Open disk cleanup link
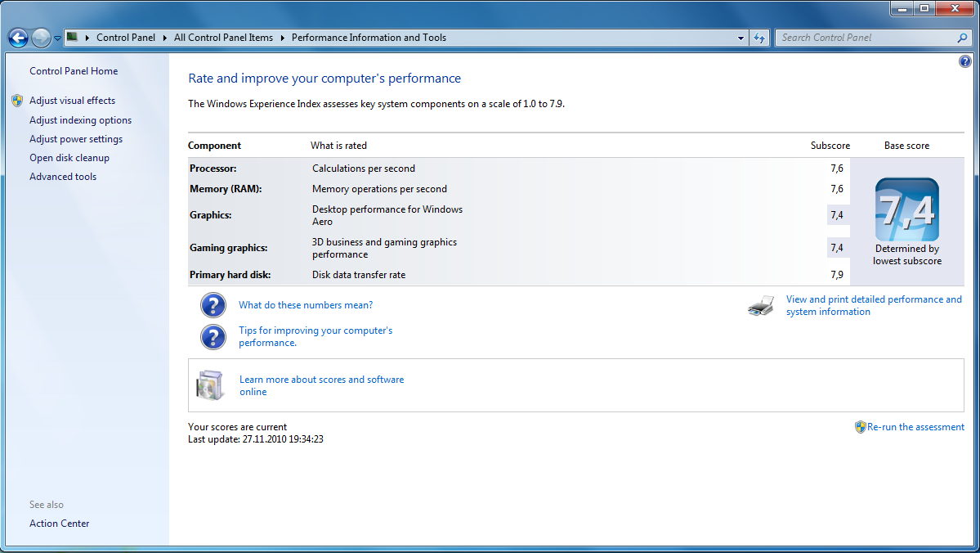 [x=69, y=158]
